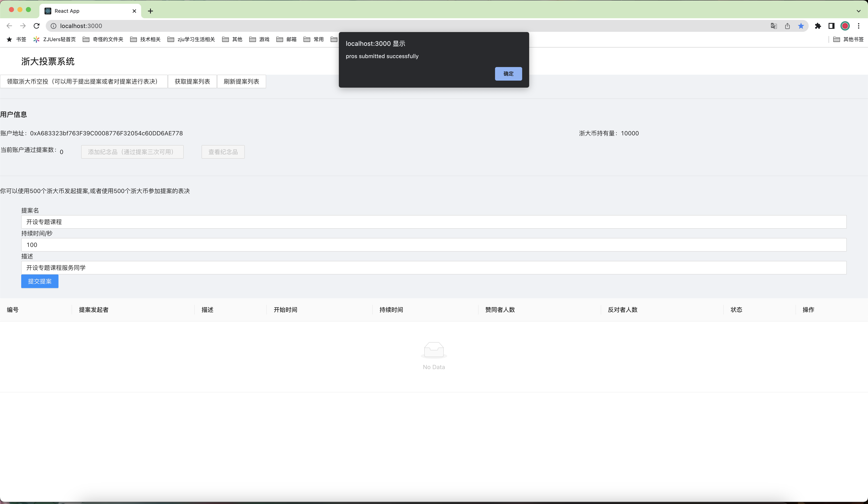
Task: Open the 其他书签 folder
Action: pos(848,39)
